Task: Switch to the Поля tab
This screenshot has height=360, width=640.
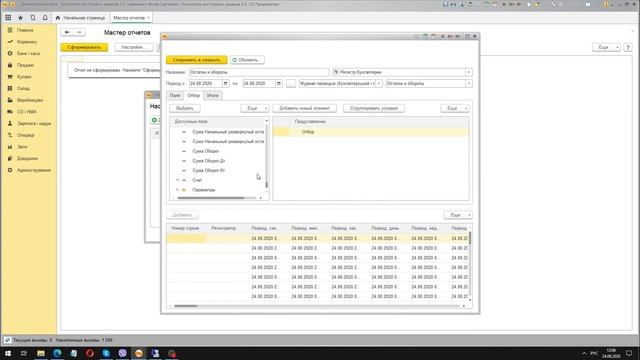Action: pyautogui.click(x=175, y=96)
